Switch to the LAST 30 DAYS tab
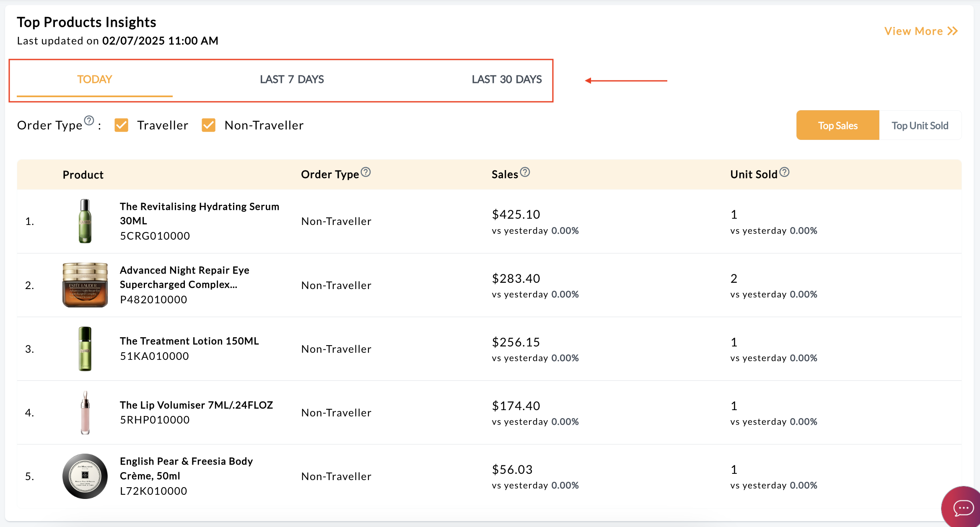 [507, 80]
